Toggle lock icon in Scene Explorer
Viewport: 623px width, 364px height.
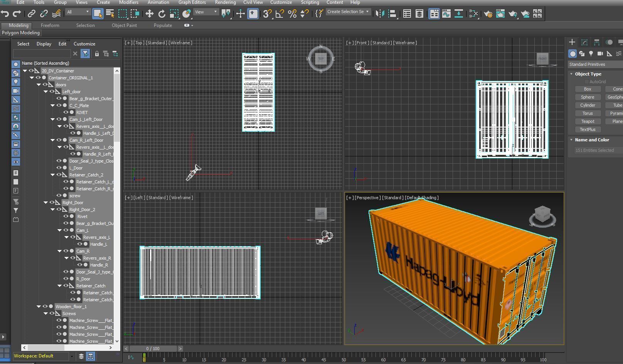pyautogui.click(x=97, y=54)
